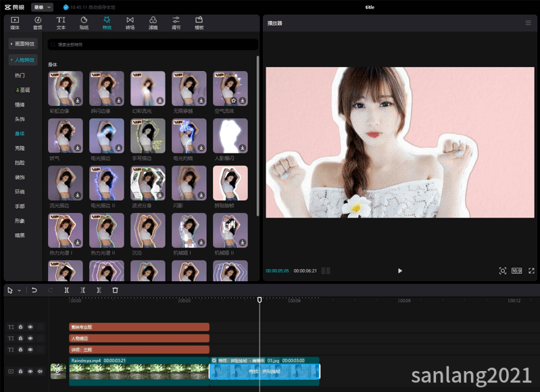Select the pointer tool in timeline toolbar
The height and width of the screenshot is (392, 540).
pyautogui.click(x=10, y=291)
